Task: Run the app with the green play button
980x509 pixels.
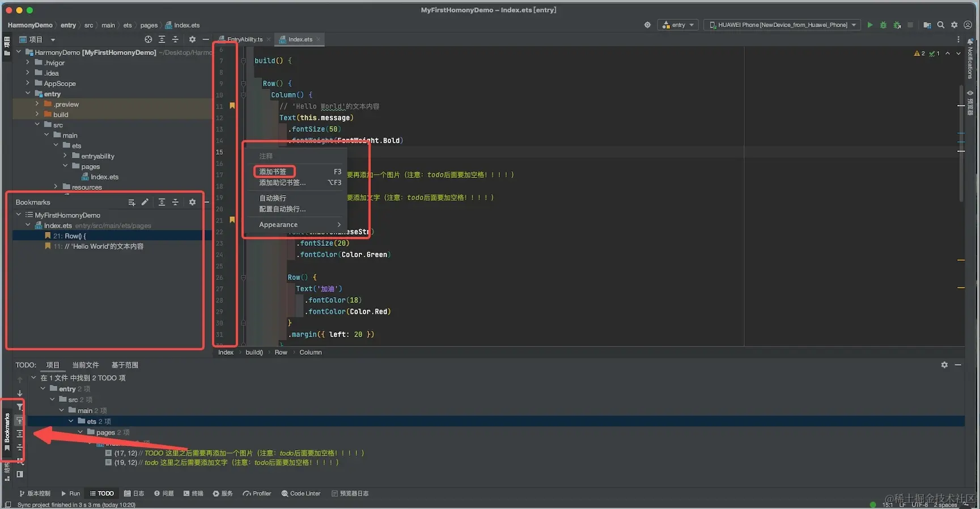Action: click(870, 25)
